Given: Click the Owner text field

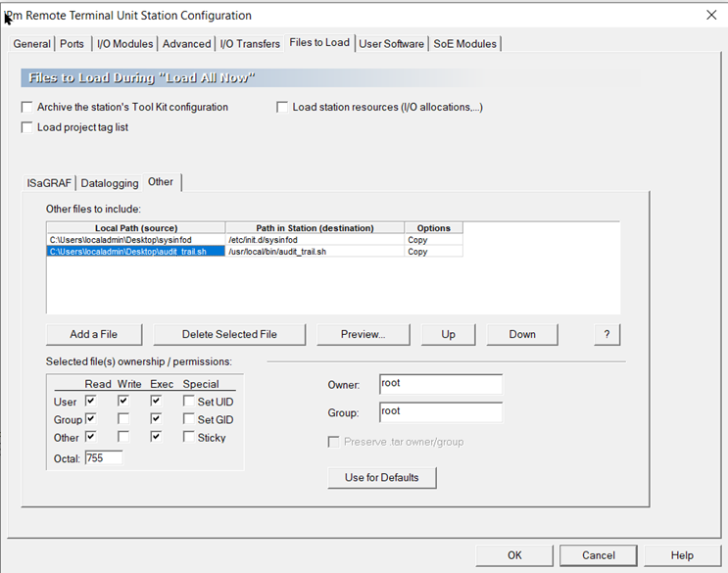Looking at the screenshot, I should pyautogui.click(x=440, y=384).
